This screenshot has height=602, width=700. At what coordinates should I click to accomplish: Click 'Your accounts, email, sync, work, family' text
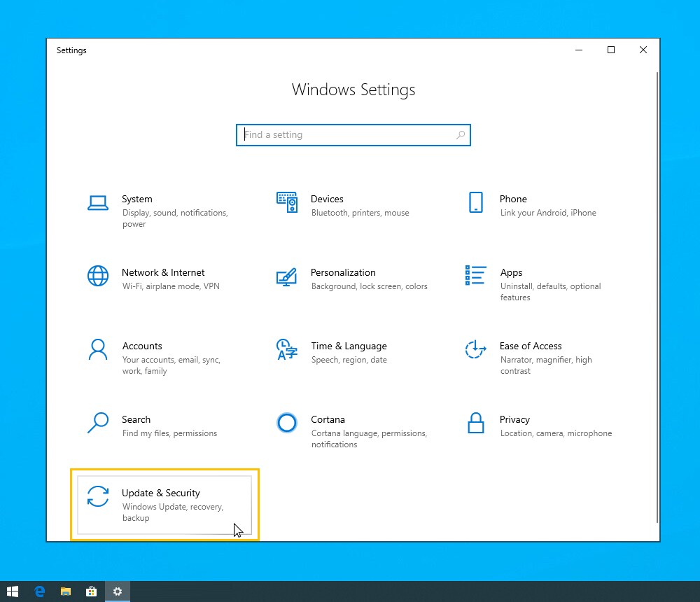[171, 365]
